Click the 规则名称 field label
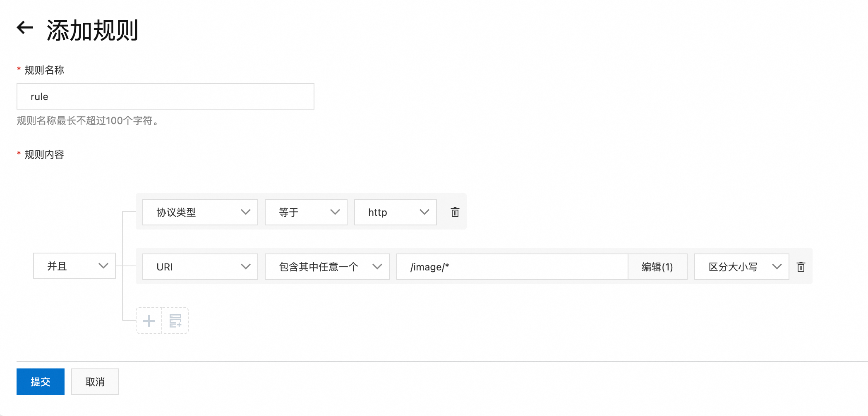Screen dimensions: 868x416 [44, 70]
